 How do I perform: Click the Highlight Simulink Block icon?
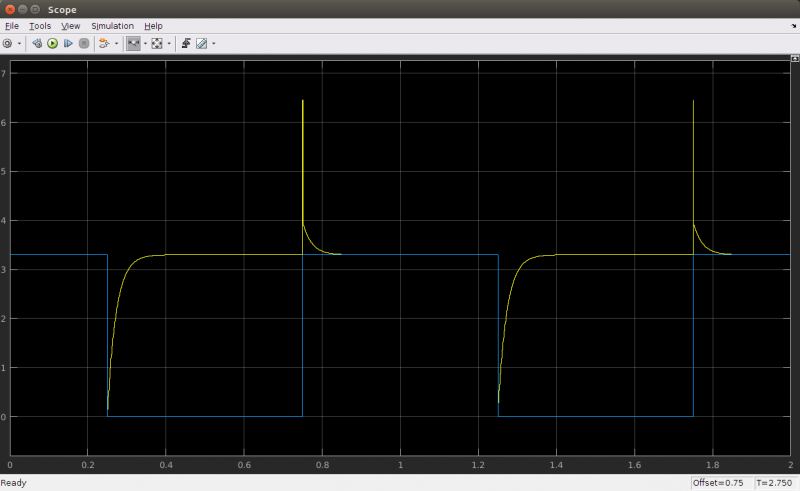pyautogui.click(x=104, y=44)
